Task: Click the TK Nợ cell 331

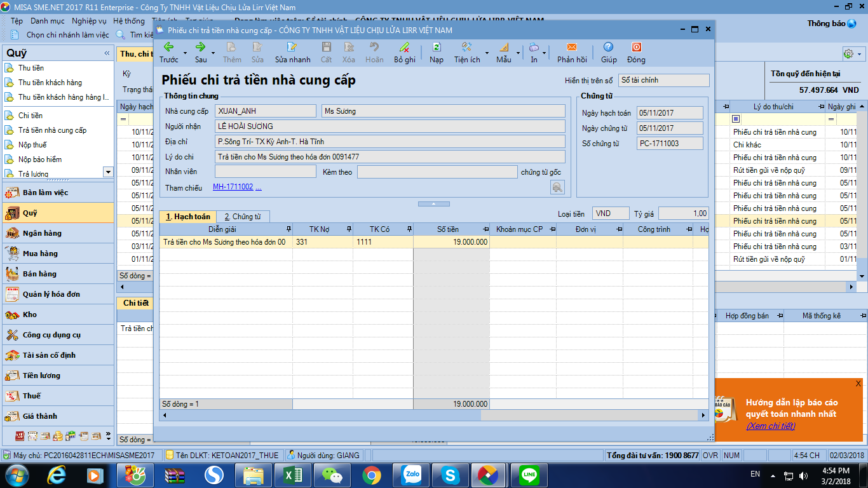Action: coord(323,242)
